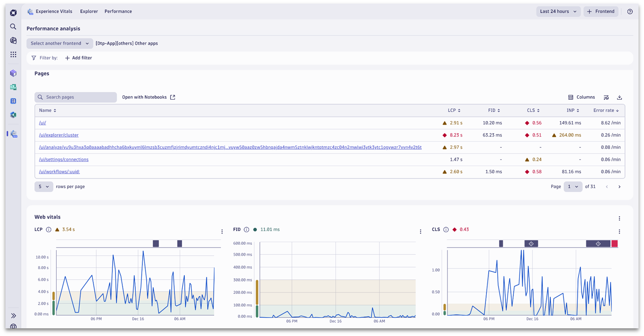This screenshot has height=336, width=644.
Task: Click the Search pages input field
Action: (75, 97)
